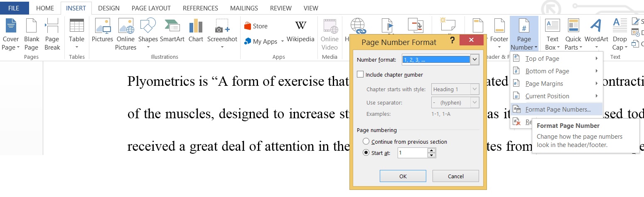Insert Pictures from this computer
This screenshot has height=197, width=644.
click(x=103, y=31)
